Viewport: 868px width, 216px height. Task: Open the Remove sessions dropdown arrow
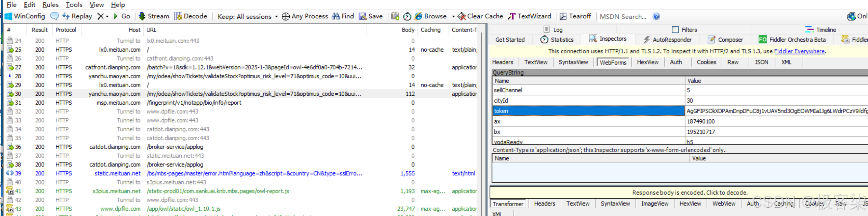(x=107, y=17)
